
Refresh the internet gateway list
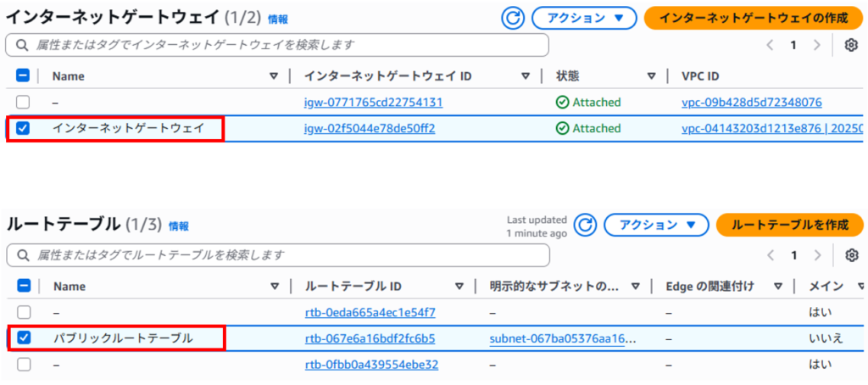click(x=513, y=19)
